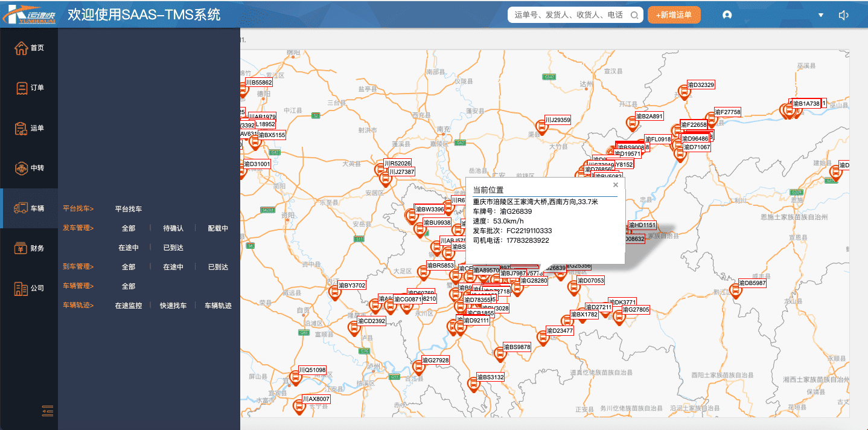Select the 运单 waybill sidebar icon
868x430 pixels.
(x=21, y=128)
